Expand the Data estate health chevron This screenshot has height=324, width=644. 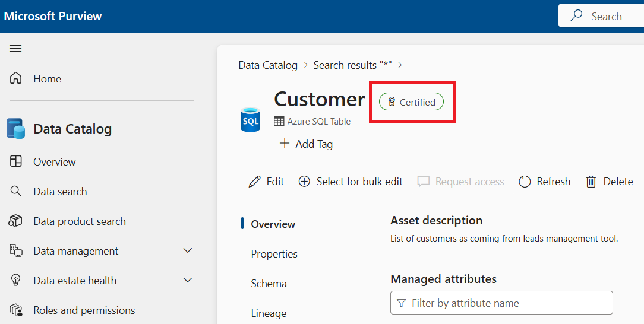coord(188,280)
